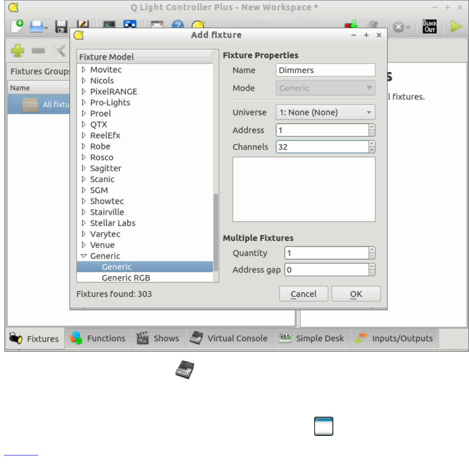The width and height of the screenshot is (469, 476).
Task: Switch to Operate mode with green play icon
Action: pos(456,27)
